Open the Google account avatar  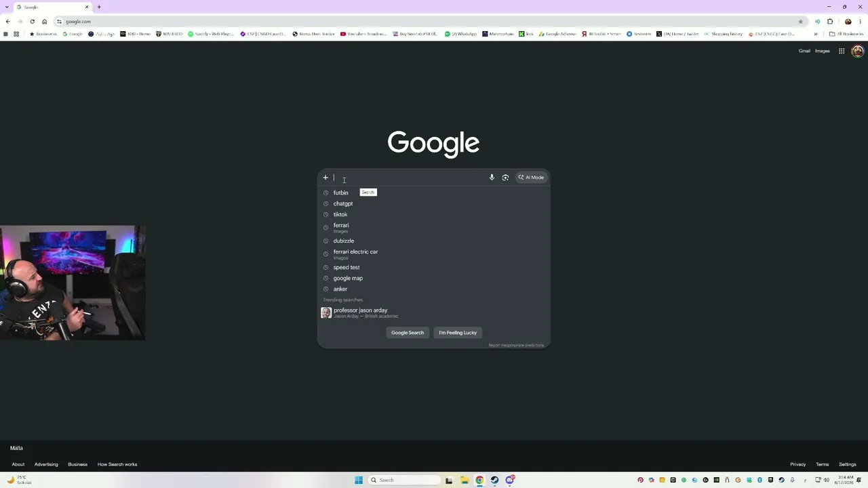pyautogui.click(x=858, y=51)
